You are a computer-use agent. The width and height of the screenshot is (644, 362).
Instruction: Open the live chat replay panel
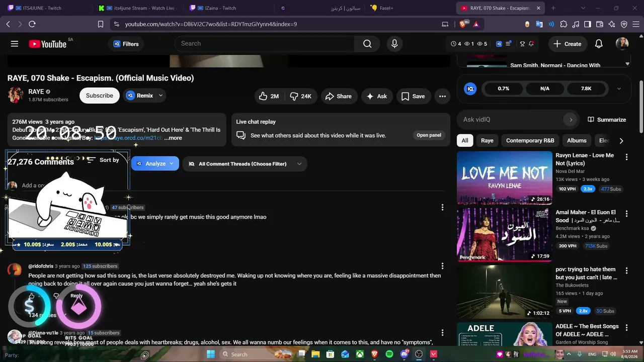tap(429, 135)
